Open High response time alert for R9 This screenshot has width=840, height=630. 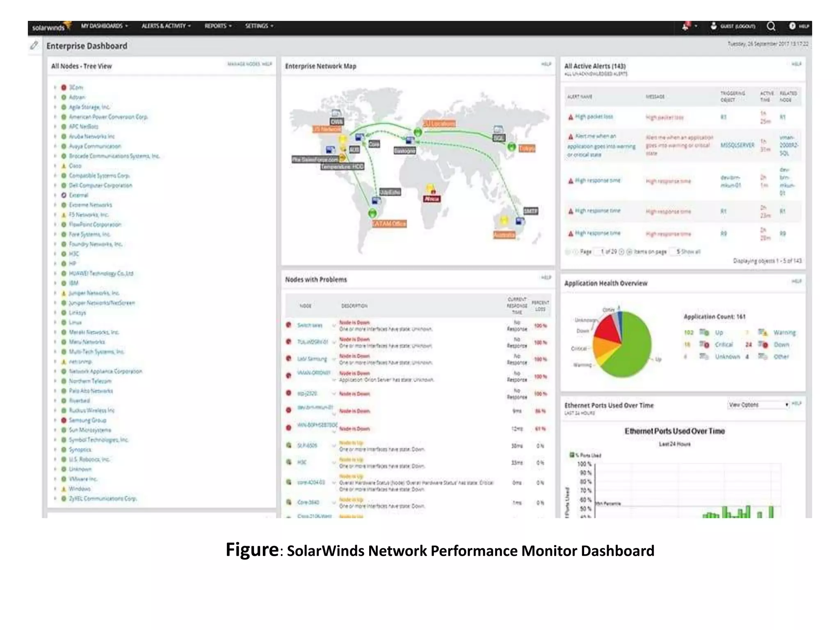pos(598,233)
